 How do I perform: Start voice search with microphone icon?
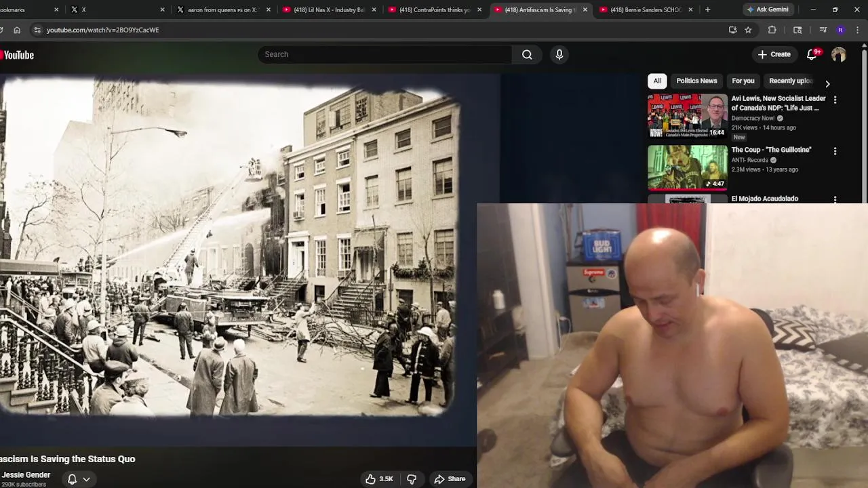(x=559, y=54)
